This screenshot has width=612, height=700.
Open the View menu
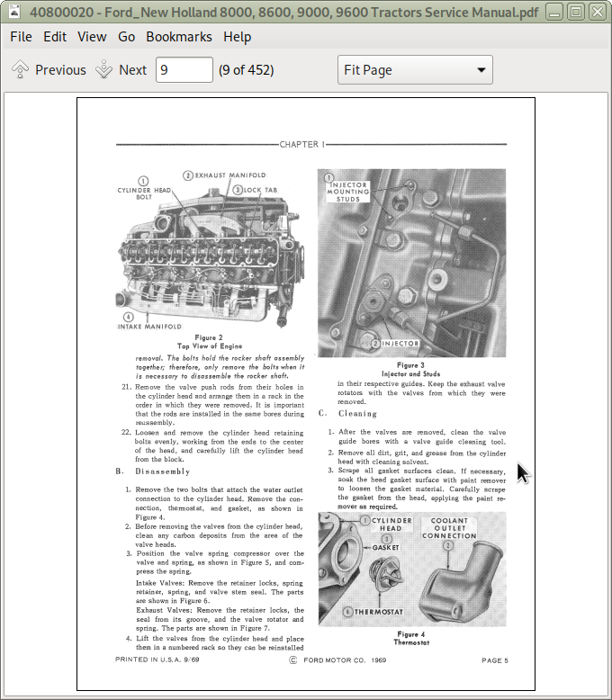(92, 37)
